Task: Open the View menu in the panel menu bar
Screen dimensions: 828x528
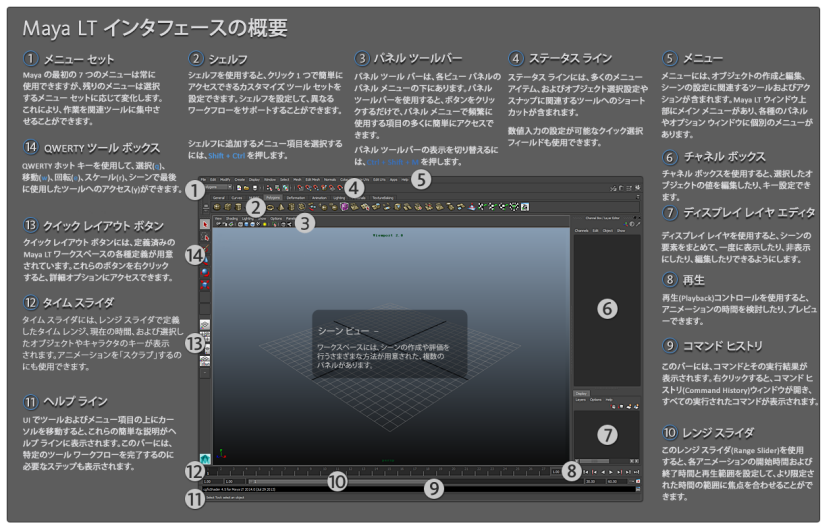Action: 218,219
